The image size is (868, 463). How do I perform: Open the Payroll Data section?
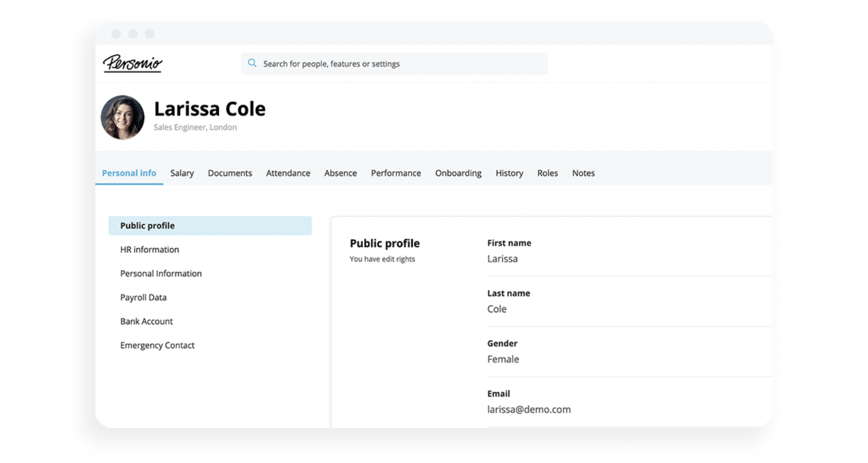(x=143, y=297)
